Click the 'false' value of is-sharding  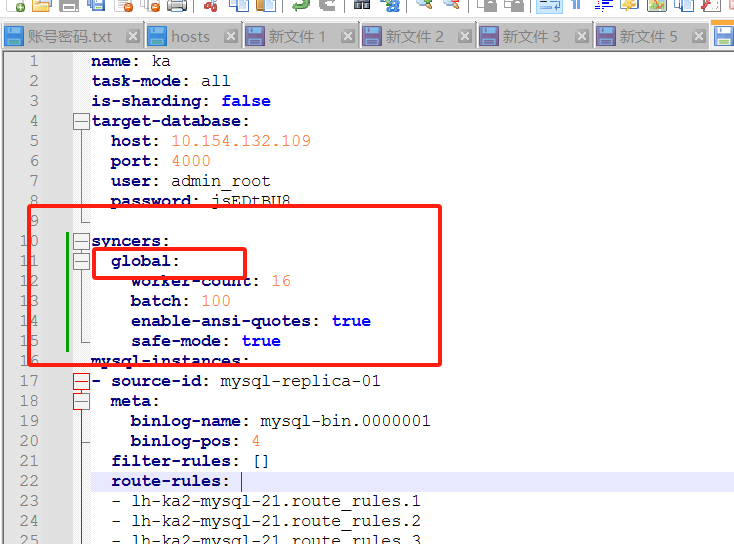click(x=246, y=101)
